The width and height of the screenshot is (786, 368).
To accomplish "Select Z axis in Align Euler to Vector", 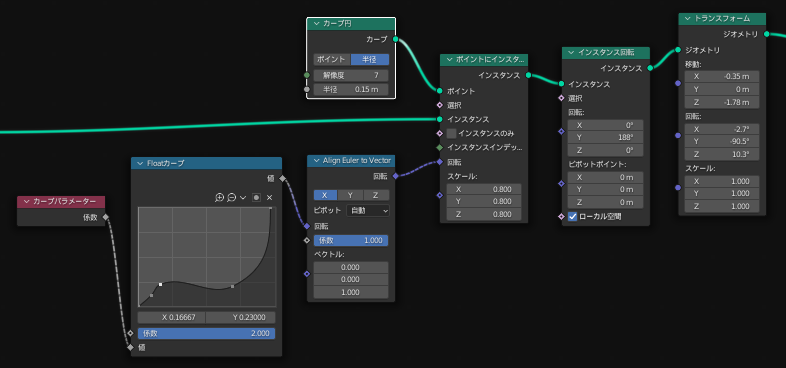I will [376, 195].
